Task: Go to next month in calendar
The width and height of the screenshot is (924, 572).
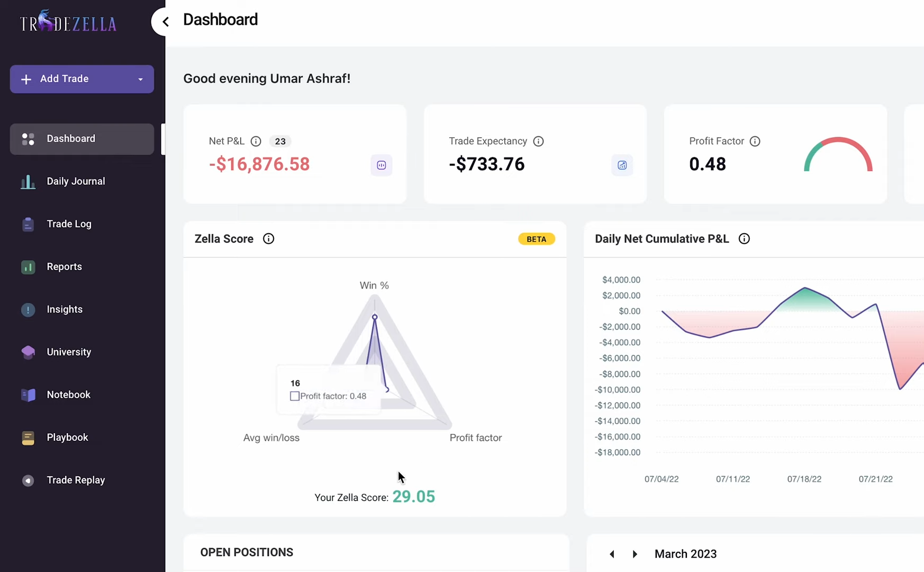Action: point(635,554)
